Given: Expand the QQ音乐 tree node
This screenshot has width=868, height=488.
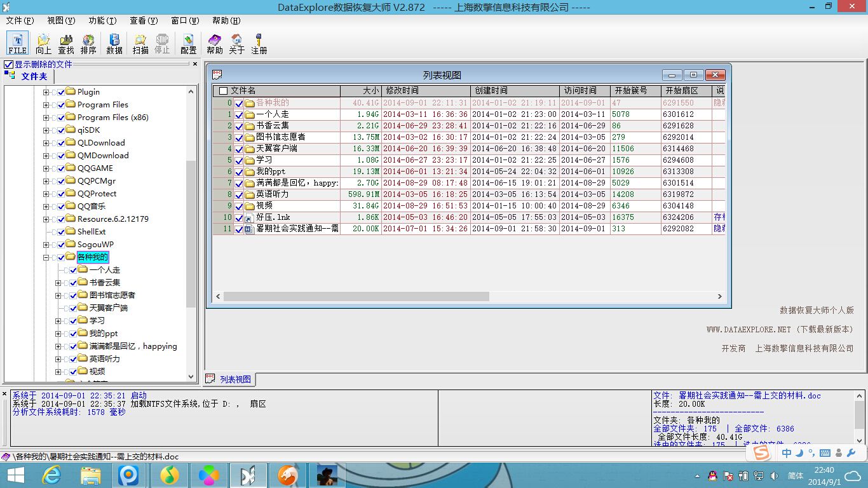Looking at the screenshot, I should coord(44,206).
